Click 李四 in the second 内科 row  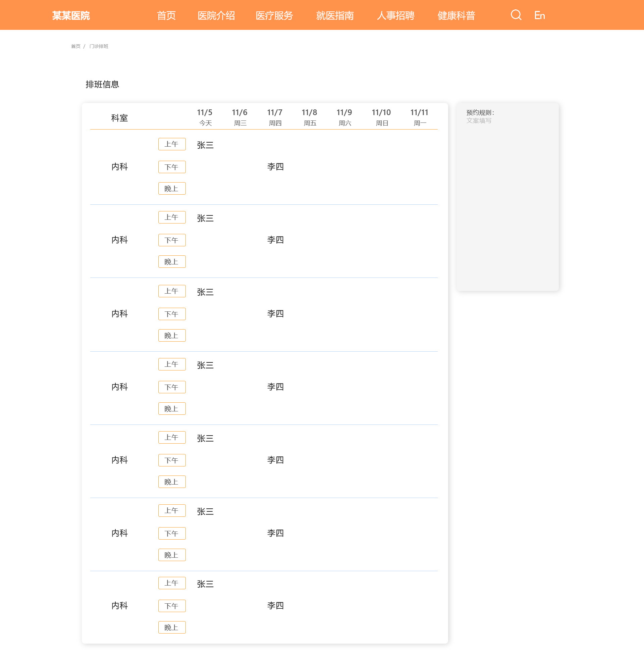[275, 240]
